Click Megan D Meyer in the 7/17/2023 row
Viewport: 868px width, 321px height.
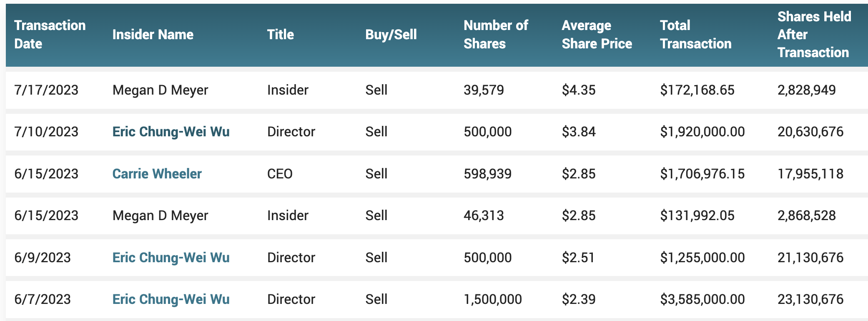160,90
